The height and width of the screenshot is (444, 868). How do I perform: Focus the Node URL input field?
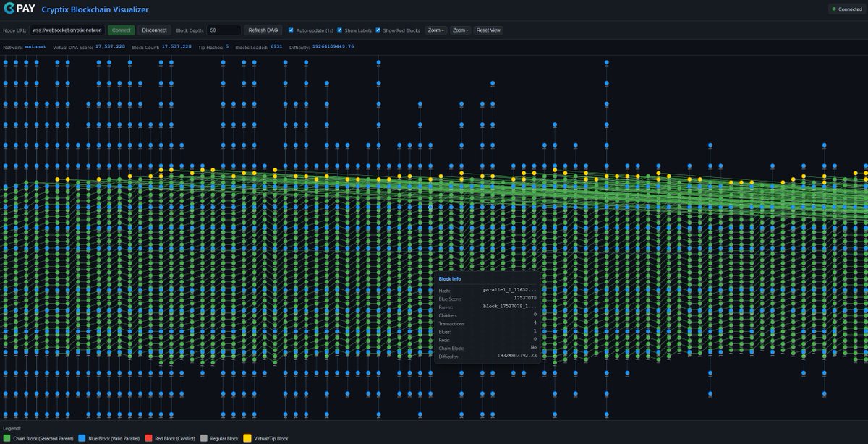(67, 30)
